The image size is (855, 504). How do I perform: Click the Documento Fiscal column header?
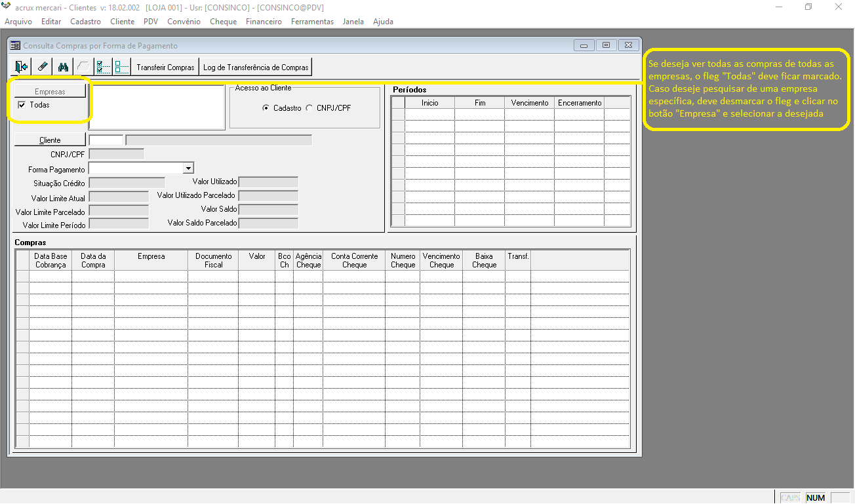click(x=213, y=260)
